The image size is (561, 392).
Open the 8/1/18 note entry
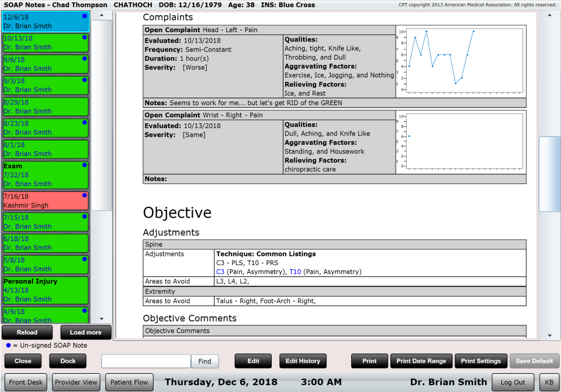[x=45, y=149]
